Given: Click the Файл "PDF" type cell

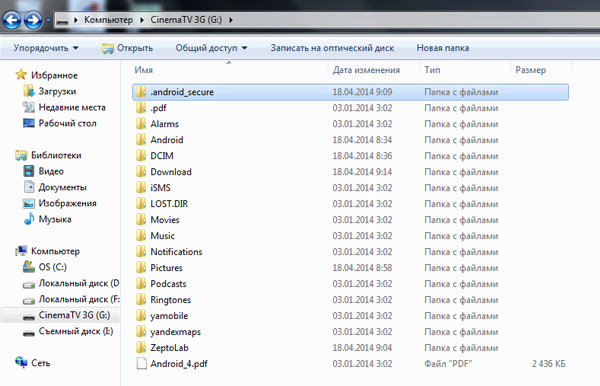Looking at the screenshot, I should (448, 364).
